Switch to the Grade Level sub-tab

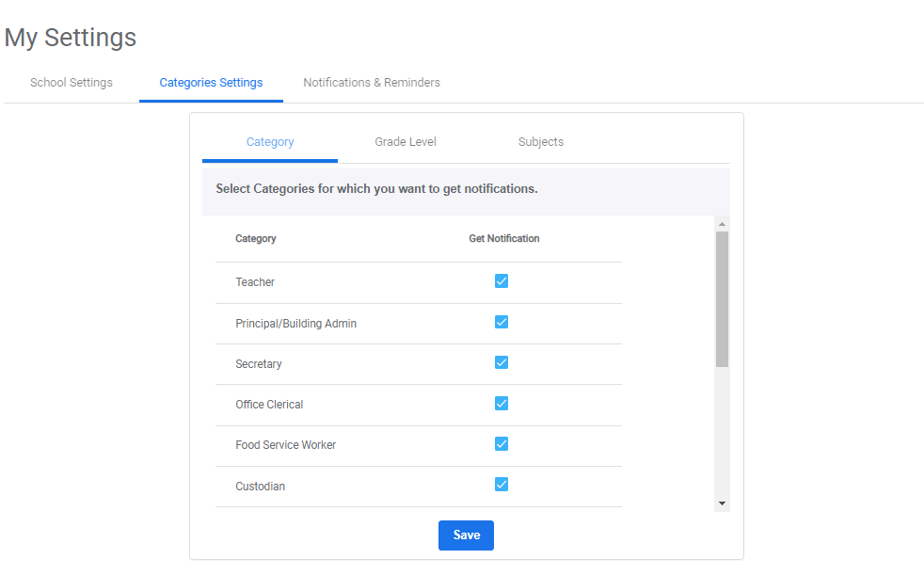tap(406, 142)
